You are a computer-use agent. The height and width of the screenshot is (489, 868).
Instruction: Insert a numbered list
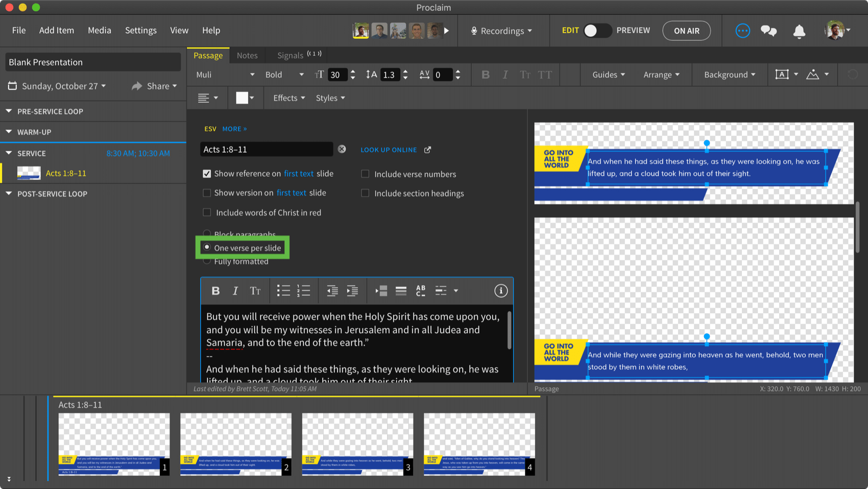[304, 291]
